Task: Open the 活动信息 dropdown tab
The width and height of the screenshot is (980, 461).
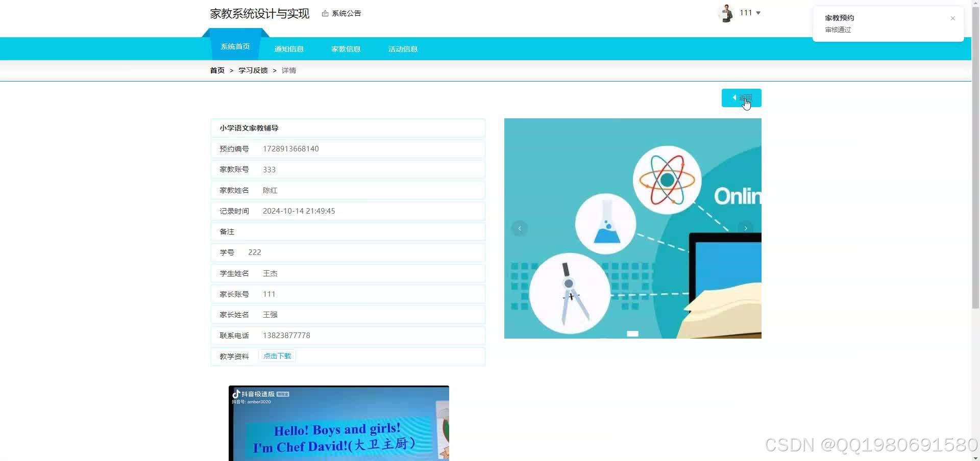Action: pos(403,48)
